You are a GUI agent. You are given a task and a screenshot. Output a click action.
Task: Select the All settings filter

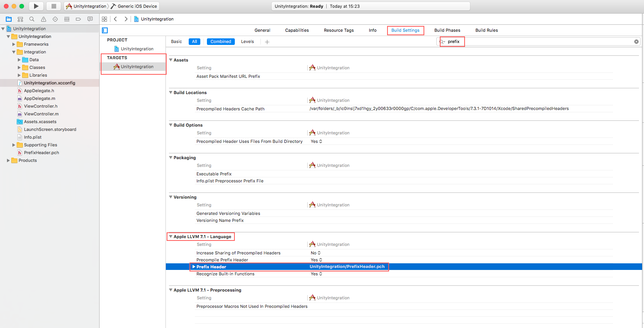coord(194,41)
